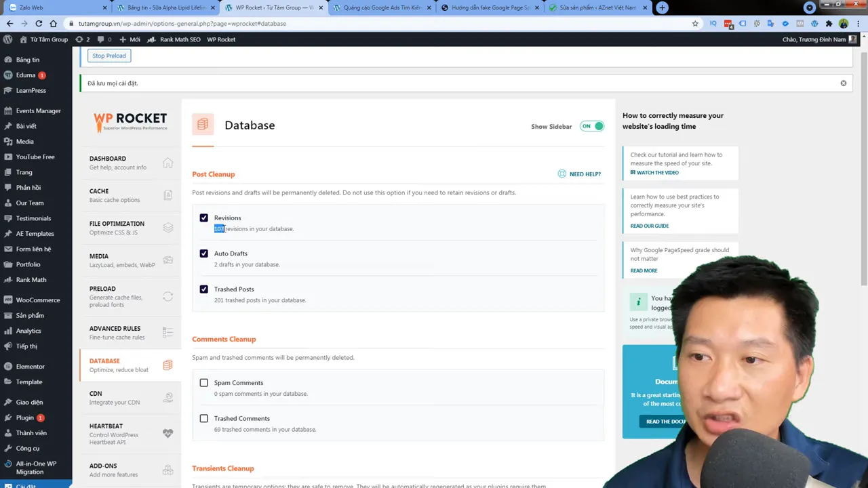Image resolution: width=868 pixels, height=488 pixels.
Task: Open Eduma menu item
Action: [26, 75]
